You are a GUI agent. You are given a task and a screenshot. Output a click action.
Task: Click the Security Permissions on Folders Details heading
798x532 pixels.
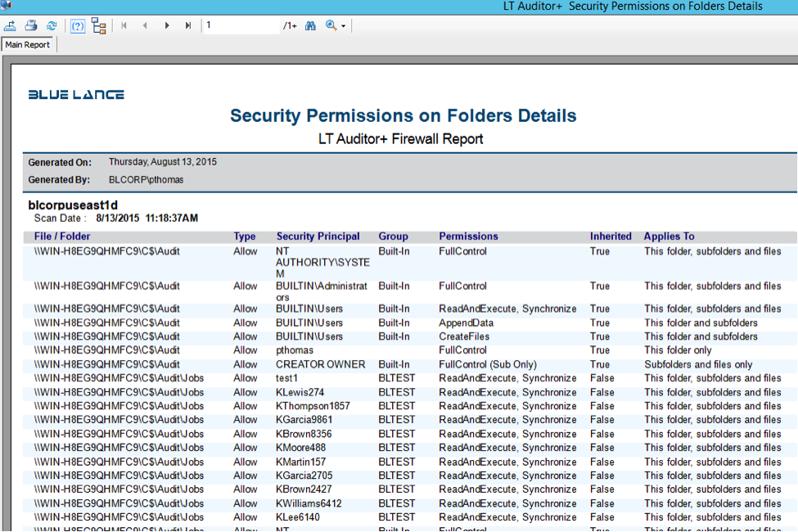point(403,115)
